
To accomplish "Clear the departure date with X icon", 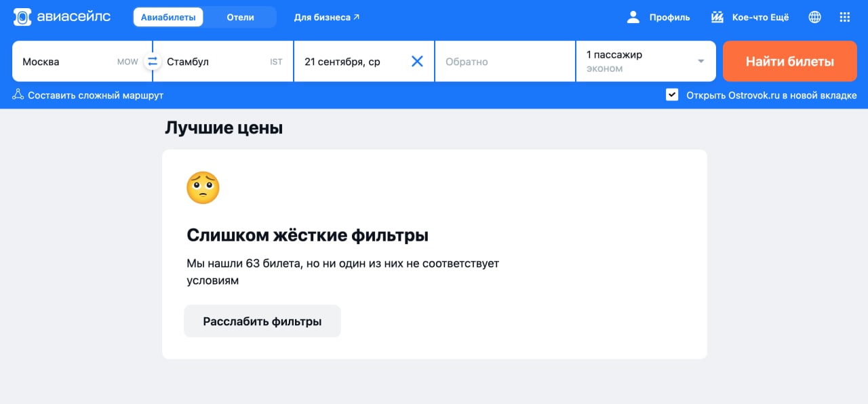I will 417,62.
